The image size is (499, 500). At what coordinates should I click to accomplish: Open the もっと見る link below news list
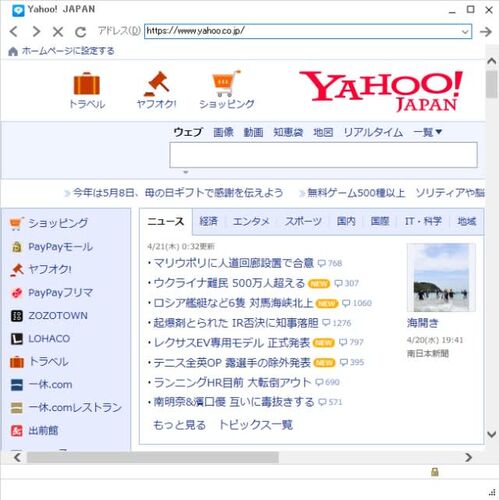tap(179, 425)
